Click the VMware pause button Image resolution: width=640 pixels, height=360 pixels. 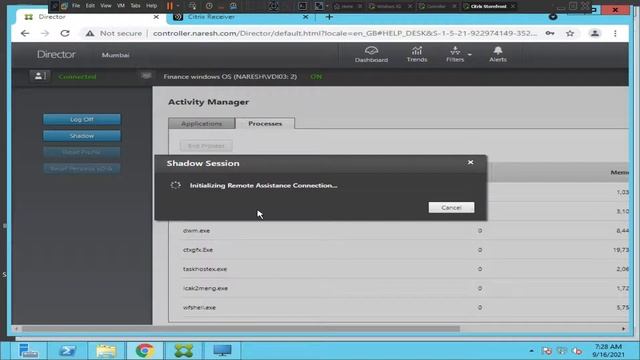170,6
